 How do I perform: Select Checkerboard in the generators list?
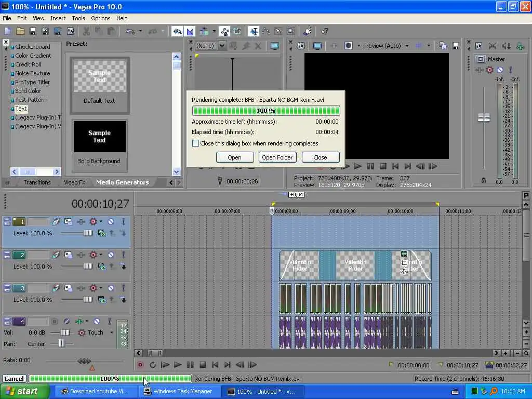(x=33, y=47)
